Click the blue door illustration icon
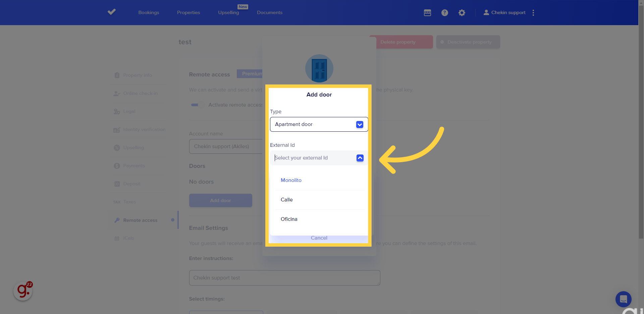The image size is (644, 314). (319, 69)
